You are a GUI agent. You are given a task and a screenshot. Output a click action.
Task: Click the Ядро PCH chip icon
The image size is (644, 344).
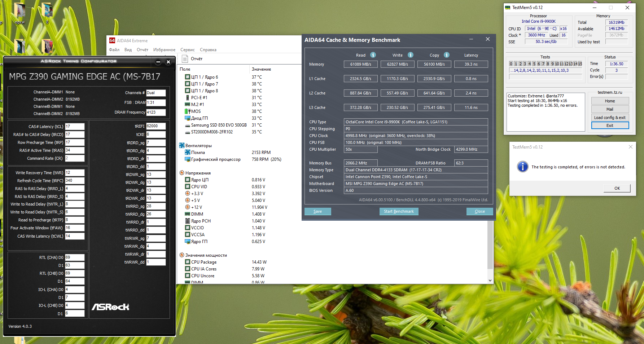[x=188, y=221]
